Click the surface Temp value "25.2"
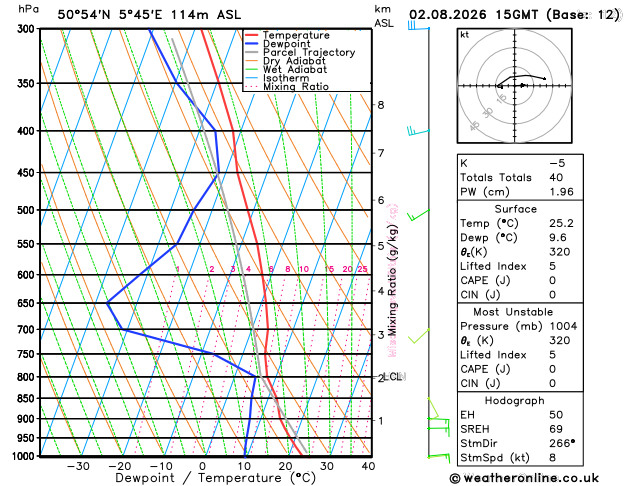This screenshot has width=629, height=486. [x=562, y=223]
